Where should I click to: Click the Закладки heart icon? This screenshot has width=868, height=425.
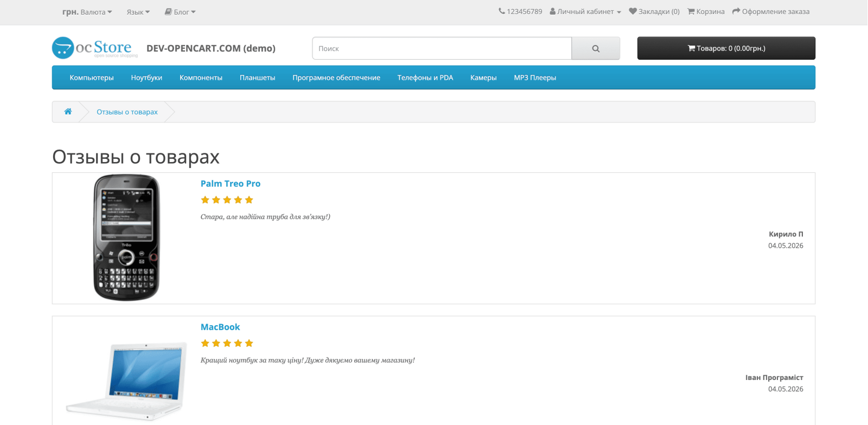pos(633,11)
